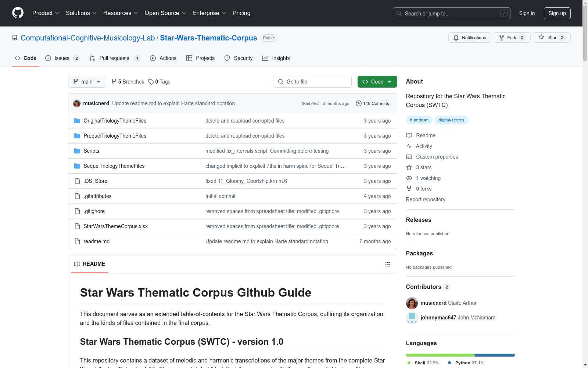Click the StarWarsThemeCorpus.xlsx file icon
Screen dimensions: 588x368
coord(77,226)
